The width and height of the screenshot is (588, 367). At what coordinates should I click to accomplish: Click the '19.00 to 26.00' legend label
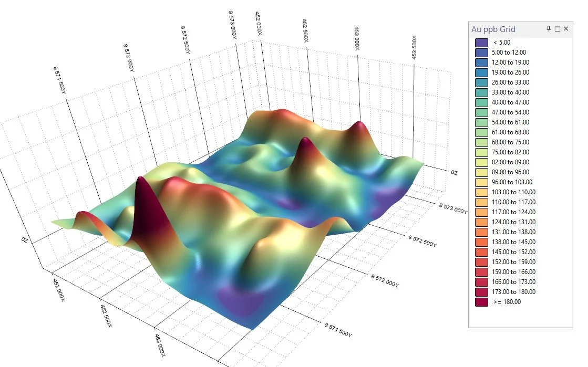(x=510, y=72)
